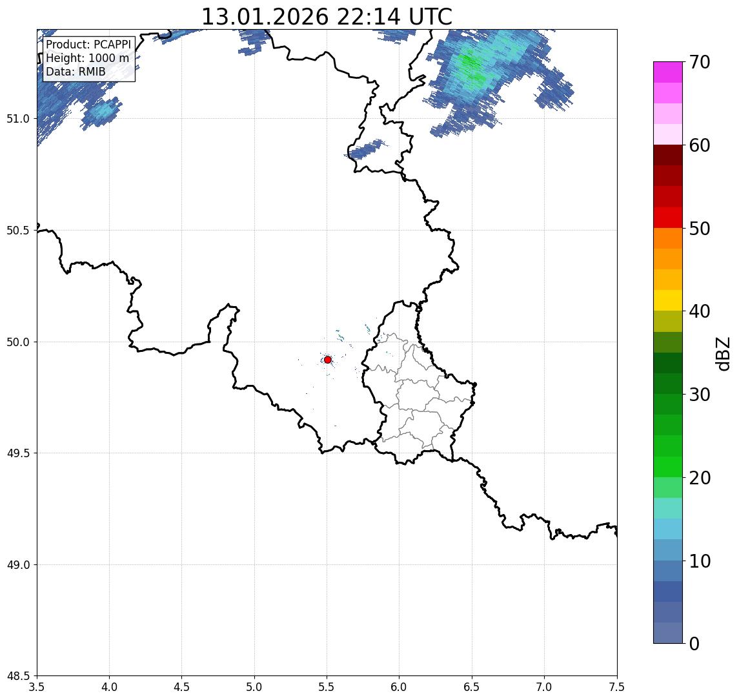Click the longitude axis label 5.0
Screen dimensions: 739x700
coord(254,687)
